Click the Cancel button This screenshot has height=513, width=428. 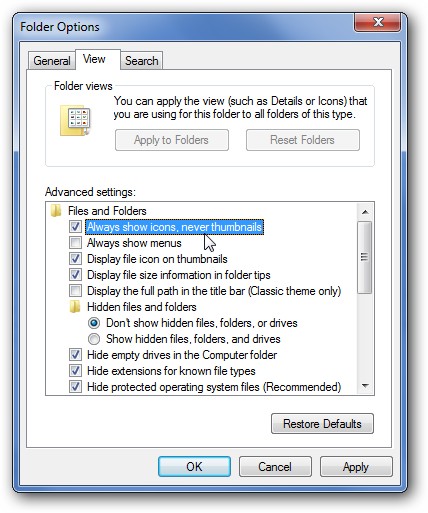(x=275, y=467)
